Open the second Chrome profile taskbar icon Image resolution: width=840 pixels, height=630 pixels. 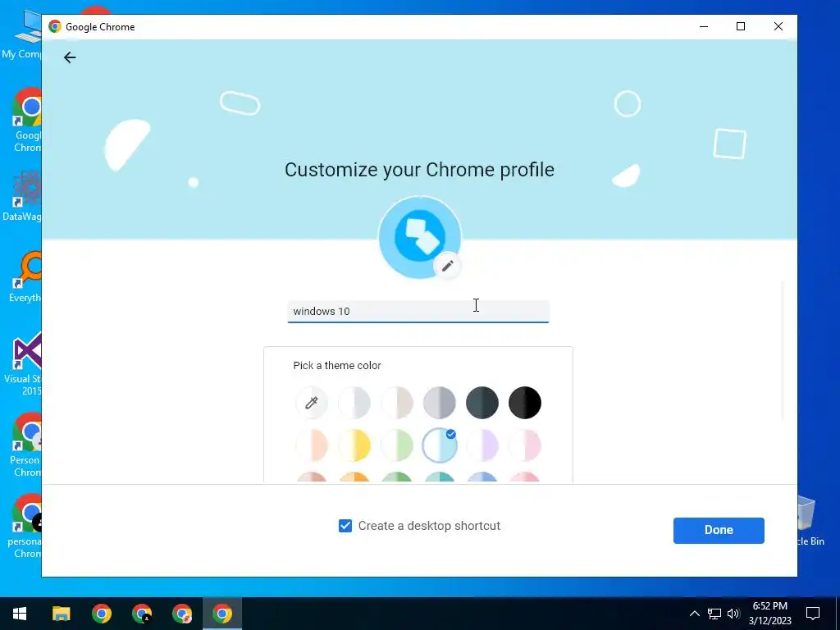click(141, 614)
